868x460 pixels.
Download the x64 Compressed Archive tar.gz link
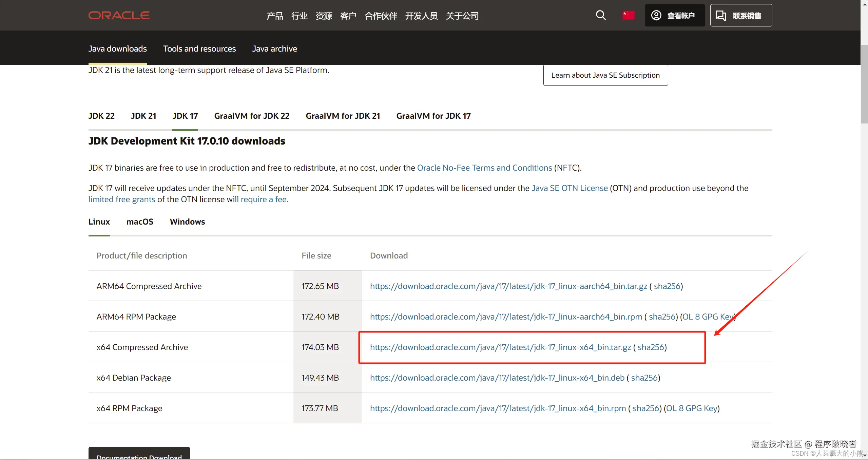click(x=500, y=347)
